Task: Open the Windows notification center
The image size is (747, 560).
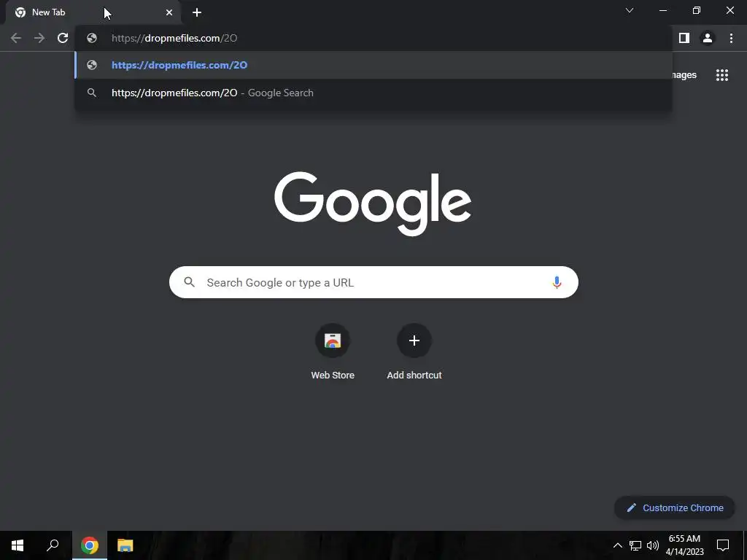Action: coord(723,545)
